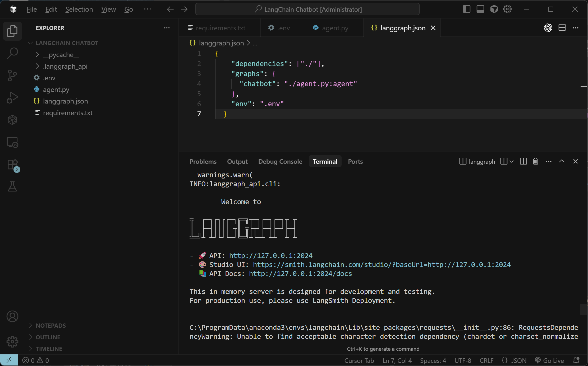Open the cube icon view in activity bar
Screen dimensions: 588x366
pos(12,120)
